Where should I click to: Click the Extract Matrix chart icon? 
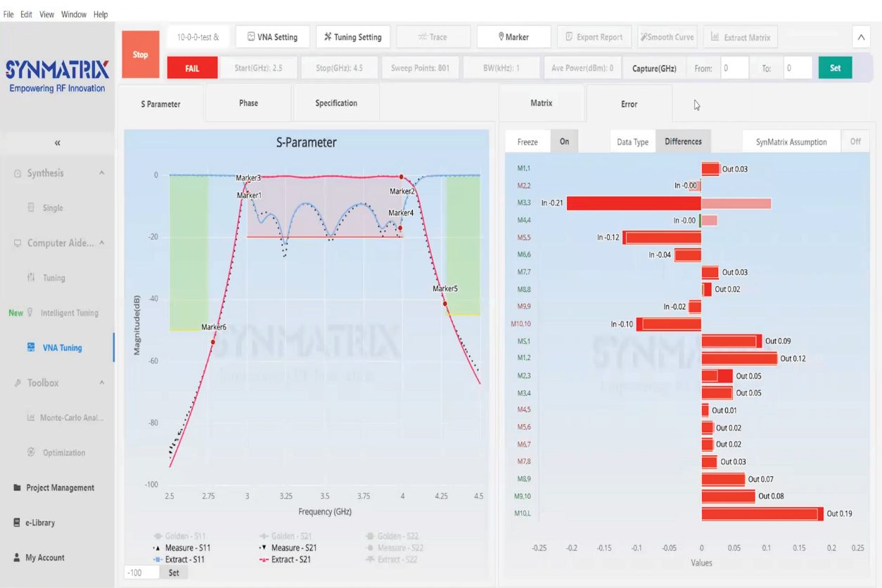pyautogui.click(x=715, y=37)
